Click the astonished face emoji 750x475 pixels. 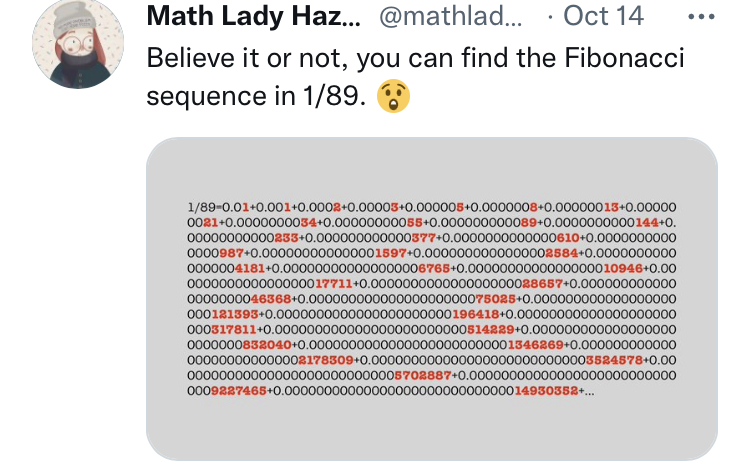point(393,98)
